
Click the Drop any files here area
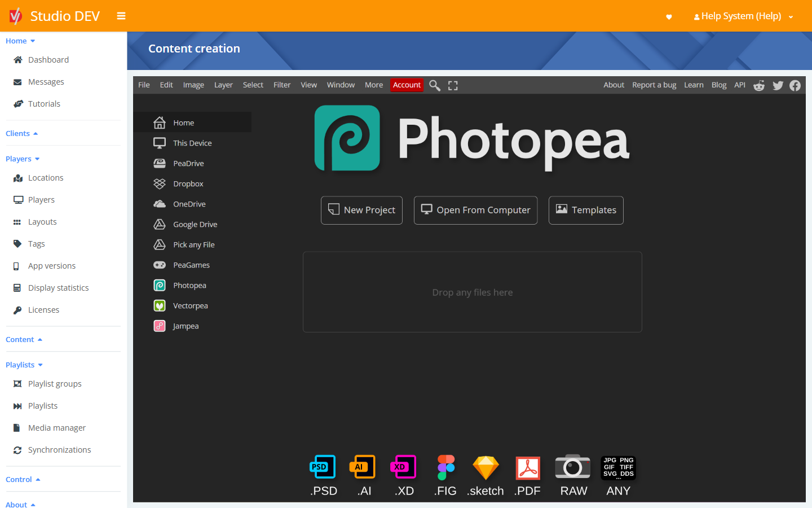(x=473, y=292)
